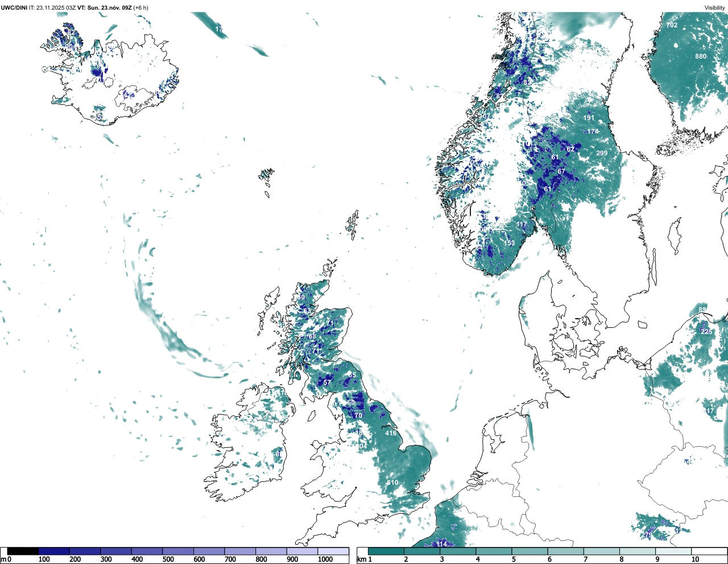Click the '100' tick label on meter legend
The image size is (728, 564).
[44, 559]
